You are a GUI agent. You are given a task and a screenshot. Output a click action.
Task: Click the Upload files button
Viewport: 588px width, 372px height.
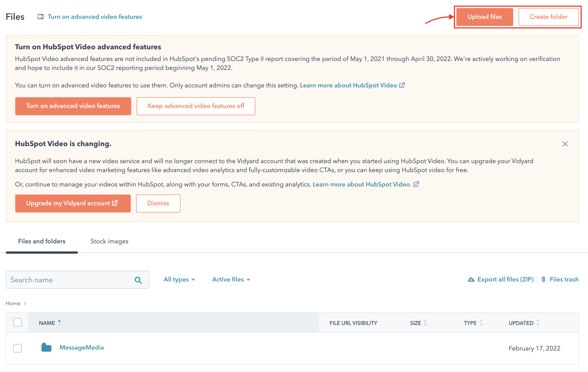(x=485, y=17)
